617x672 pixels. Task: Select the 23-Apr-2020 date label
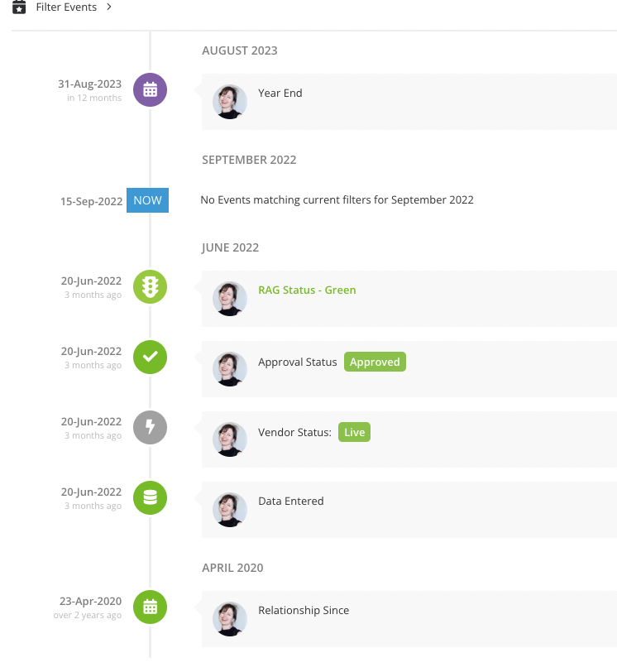91,601
